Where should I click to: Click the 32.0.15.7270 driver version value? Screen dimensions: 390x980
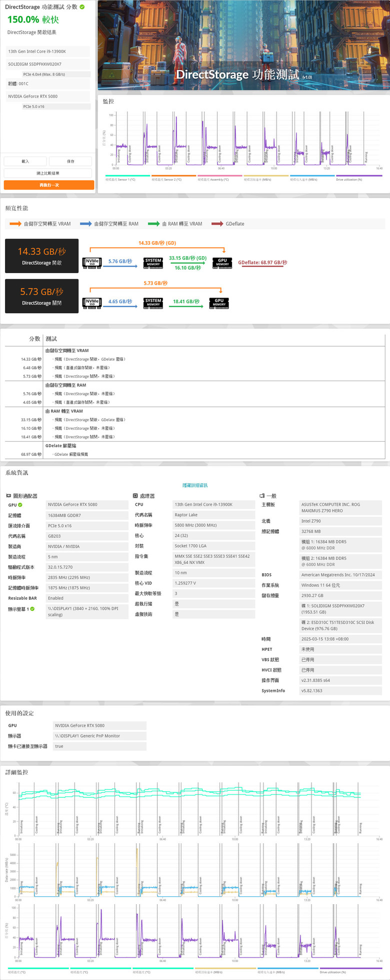(x=87, y=567)
